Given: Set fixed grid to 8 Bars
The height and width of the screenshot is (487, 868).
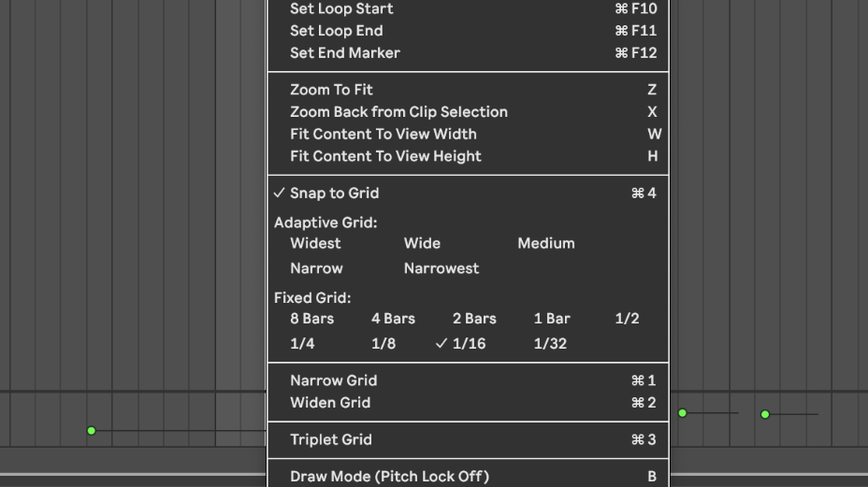Looking at the screenshot, I should [311, 319].
